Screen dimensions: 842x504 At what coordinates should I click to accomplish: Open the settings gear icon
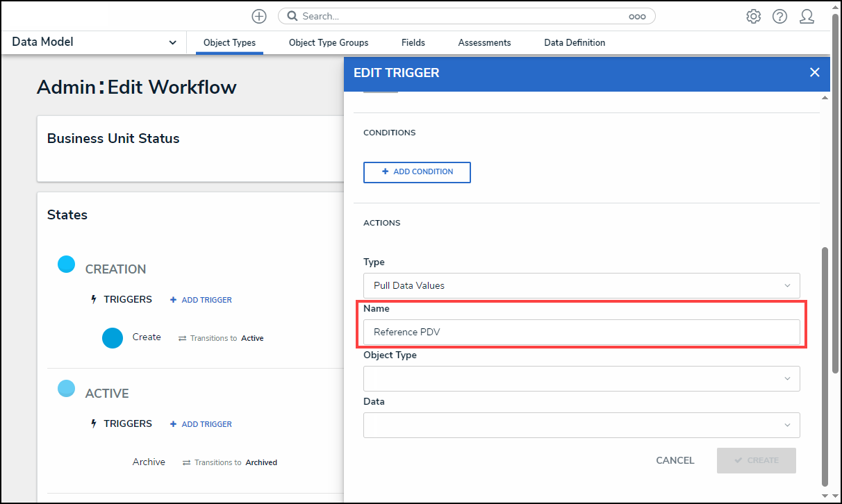pyautogui.click(x=753, y=17)
